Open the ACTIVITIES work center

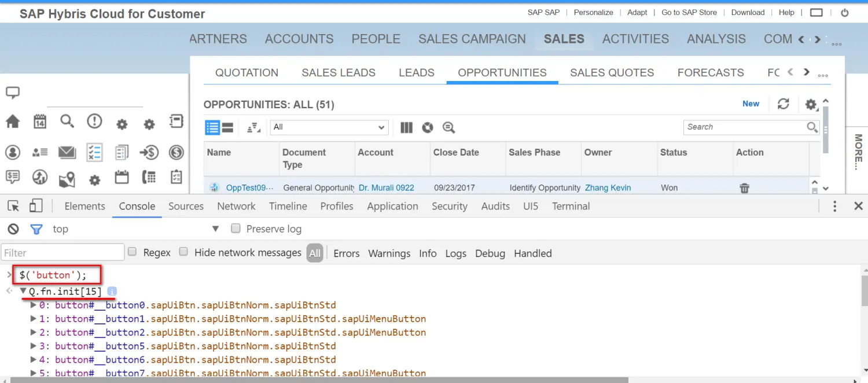point(635,39)
